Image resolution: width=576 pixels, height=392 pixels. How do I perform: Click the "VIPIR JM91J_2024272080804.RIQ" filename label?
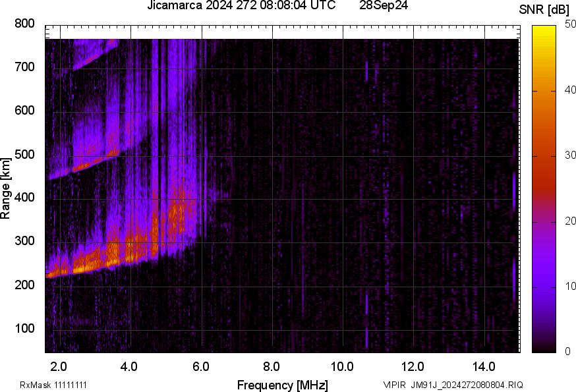tap(453, 385)
